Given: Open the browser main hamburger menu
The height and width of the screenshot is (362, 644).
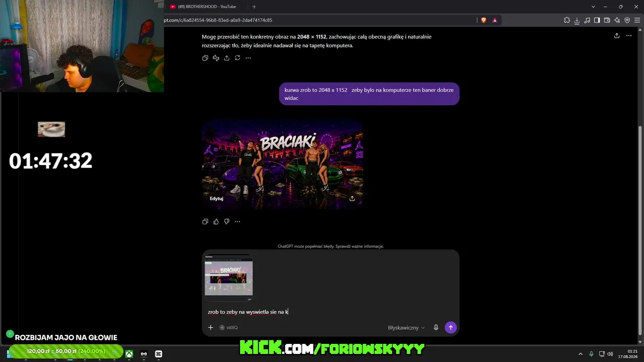Looking at the screenshot, I should click(x=637, y=20).
